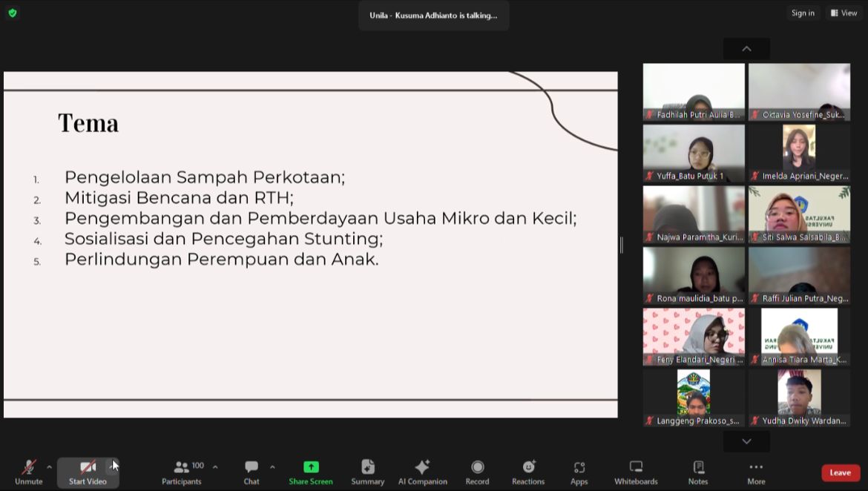
Task: Start recording with the Record button
Action: point(477,472)
